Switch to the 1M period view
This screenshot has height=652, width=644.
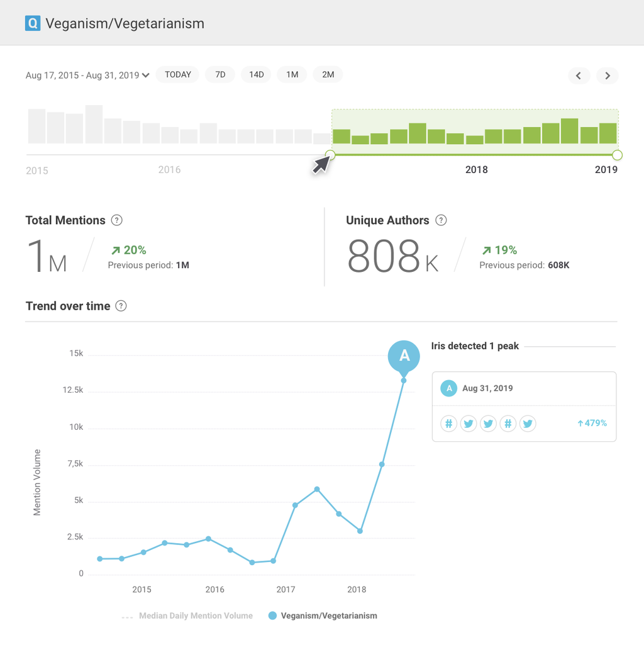pyautogui.click(x=292, y=74)
